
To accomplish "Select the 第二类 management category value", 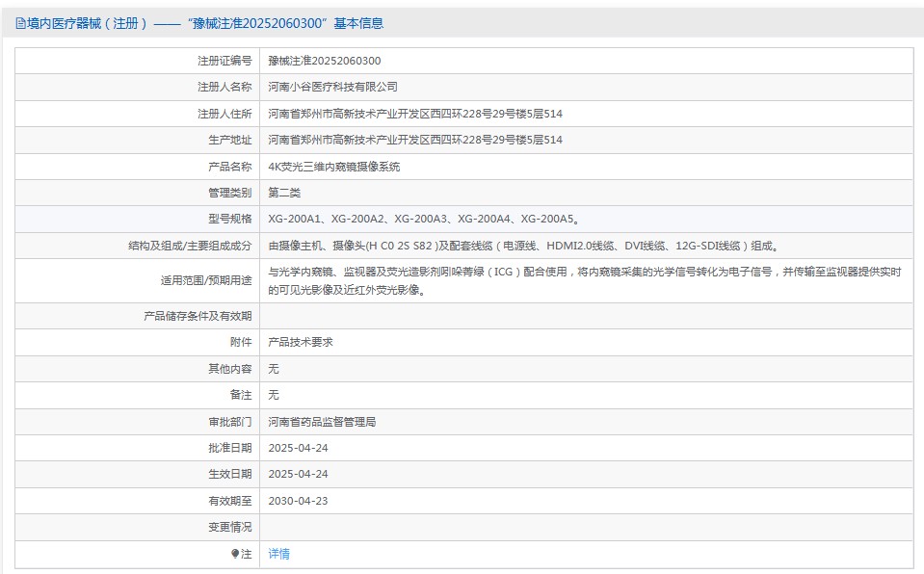I will (284, 193).
